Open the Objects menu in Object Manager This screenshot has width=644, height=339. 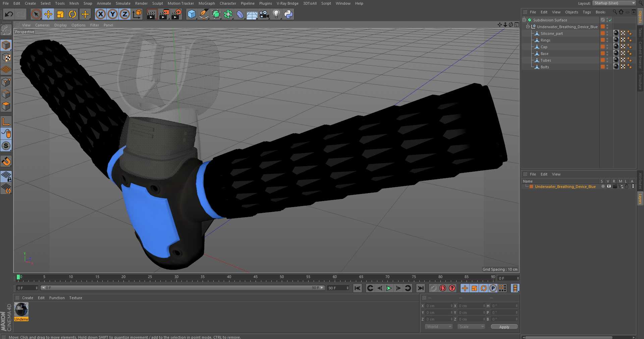point(572,12)
